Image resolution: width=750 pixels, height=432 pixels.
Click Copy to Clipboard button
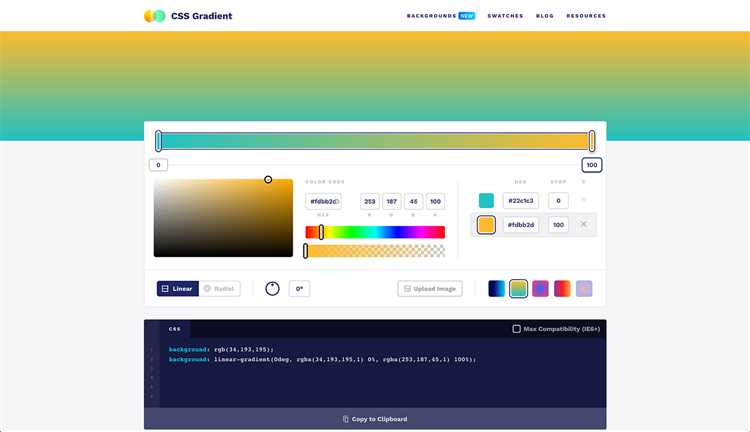375,419
